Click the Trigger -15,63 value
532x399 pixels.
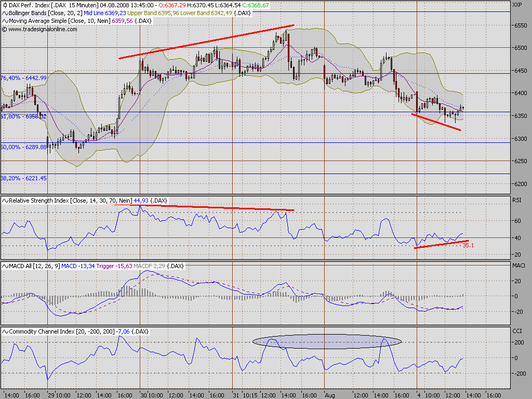coord(114,266)
